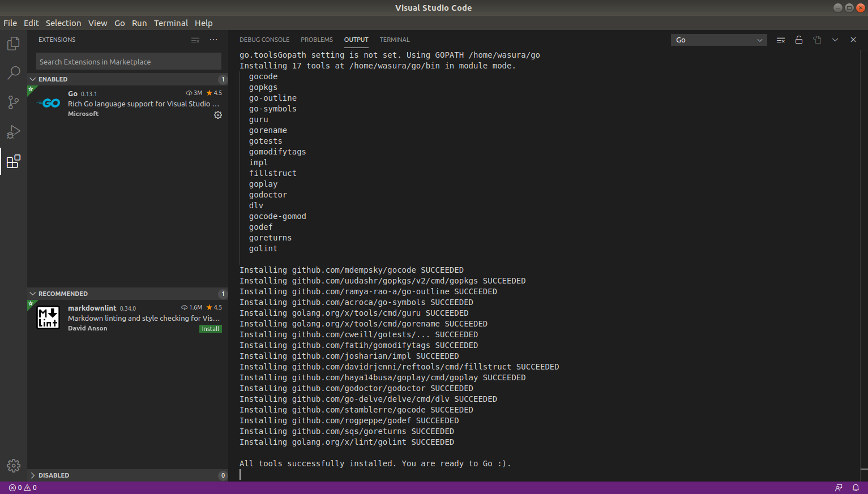This screenshot has height=494, width=868.
Task: Click the David Anson publisher name
Action: 87,328
